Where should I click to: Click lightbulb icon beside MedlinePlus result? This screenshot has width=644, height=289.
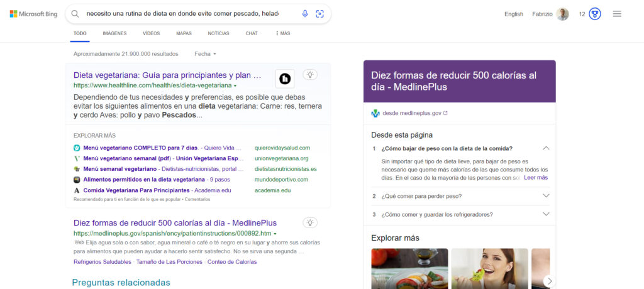click(x=309, y=222)
